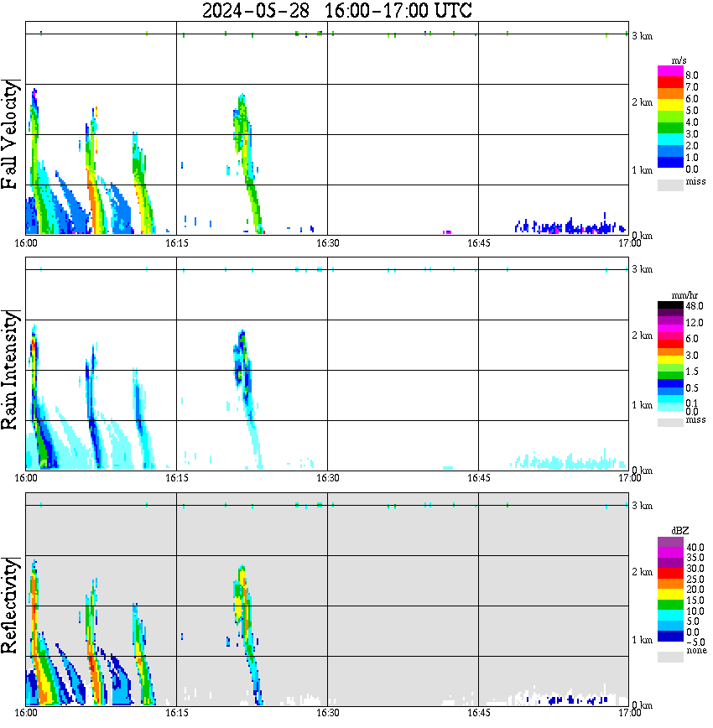
Task: Select the black swatch in the mm/hr legend
Action: pos(670,305)
